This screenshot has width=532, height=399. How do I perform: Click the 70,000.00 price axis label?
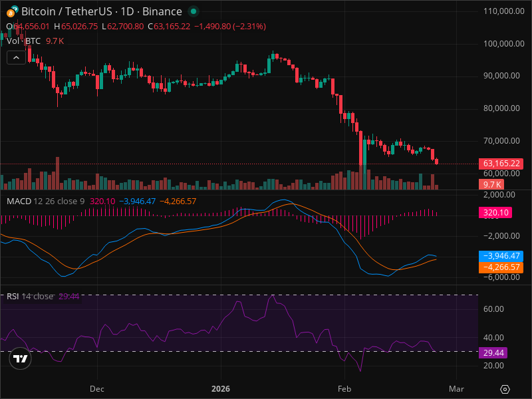pyautogui.click(x=501, y=141)
